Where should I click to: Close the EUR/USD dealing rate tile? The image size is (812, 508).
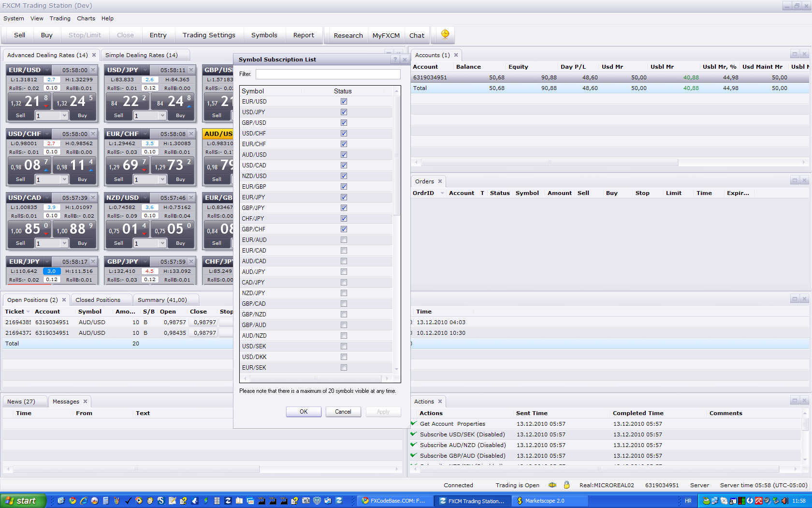[93, 70]
